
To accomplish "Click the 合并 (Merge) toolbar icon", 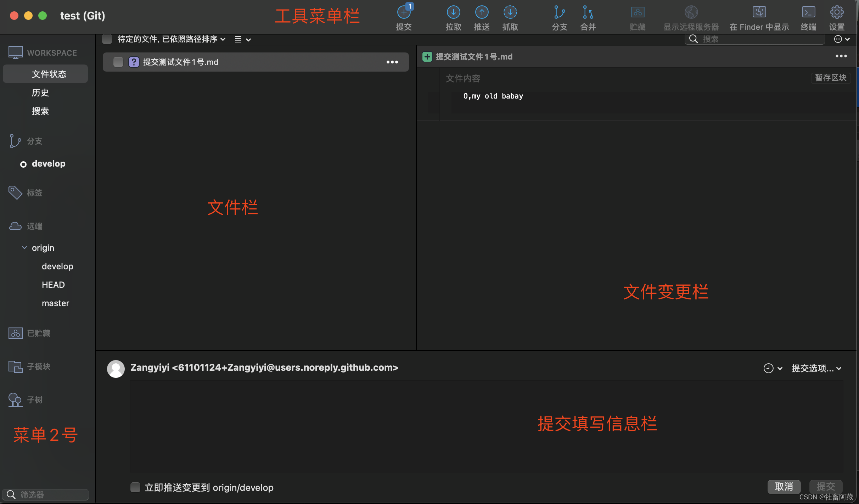I will [588, 13].
